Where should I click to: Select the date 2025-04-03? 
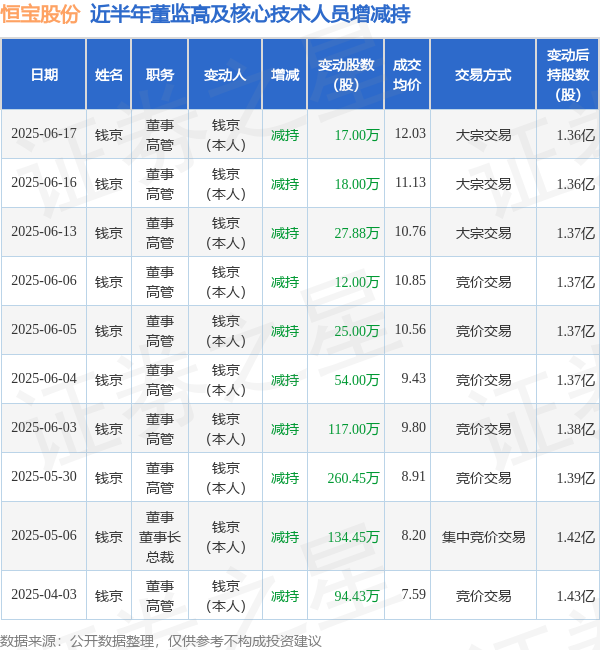[x=44, y=594]
